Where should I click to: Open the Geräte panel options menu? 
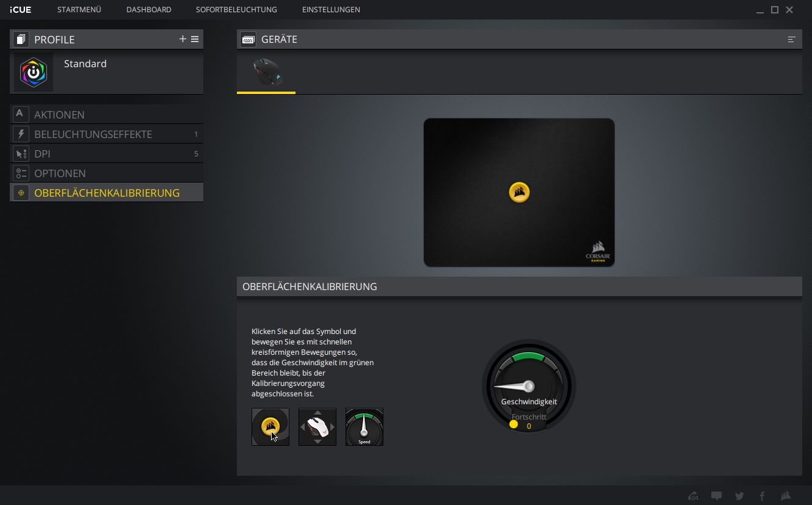click(x=791, y=39)
